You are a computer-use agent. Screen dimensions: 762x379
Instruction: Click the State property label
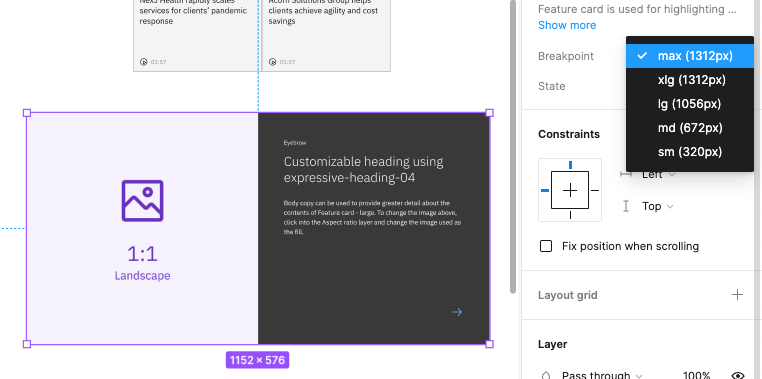pos(552,86)
